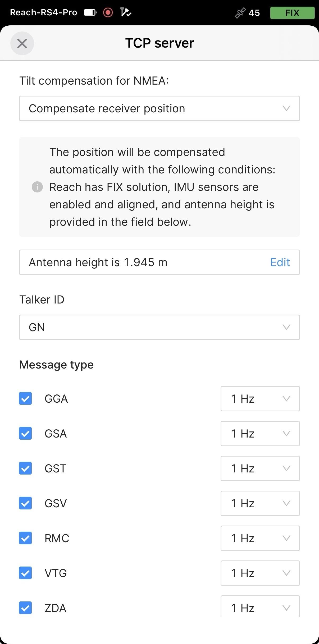Viewport: 319px width, 644px height.
Task: Change the GSA rate dropdown
Action: [260, 434]
